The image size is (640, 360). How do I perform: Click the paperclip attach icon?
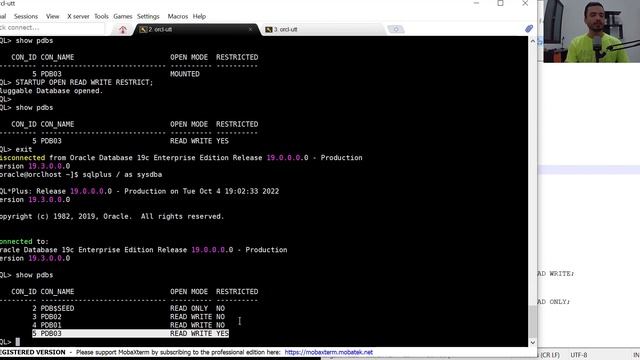(x=529, y=29)
